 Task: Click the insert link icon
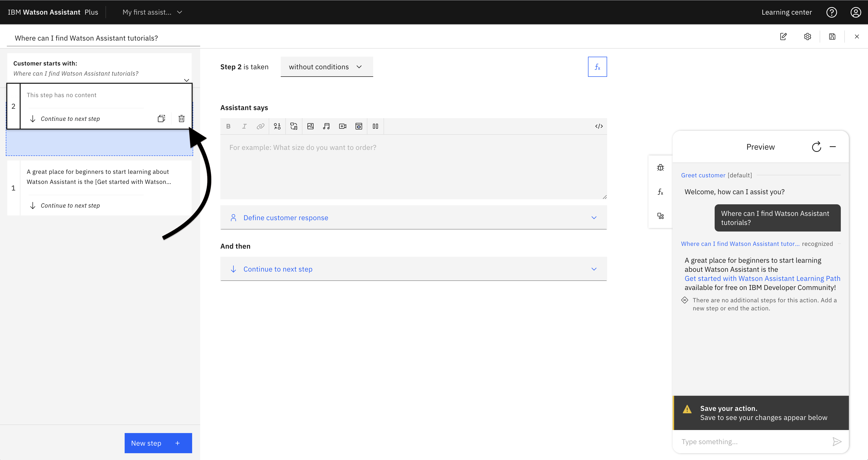(260, 126)
